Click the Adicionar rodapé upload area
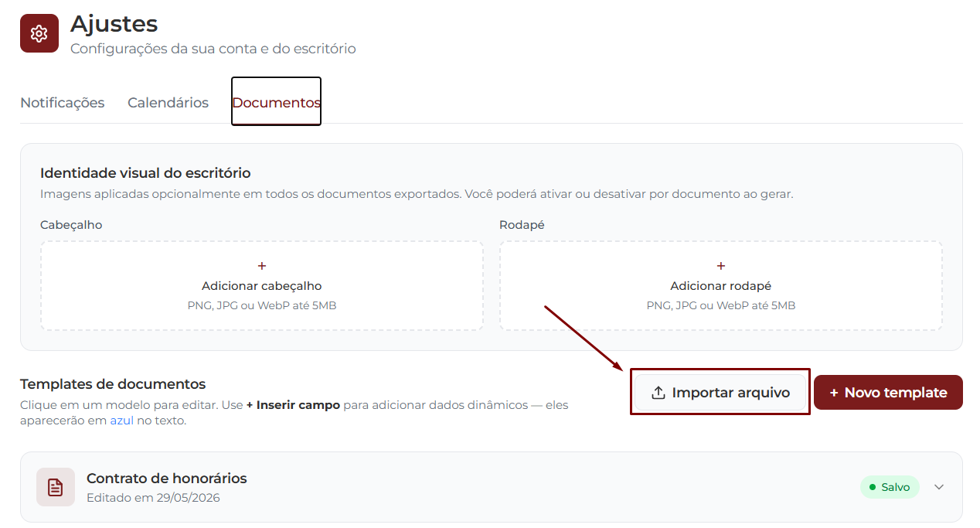Image resolution: width=980 pixels, height=528 pixels. click(721, 286)
